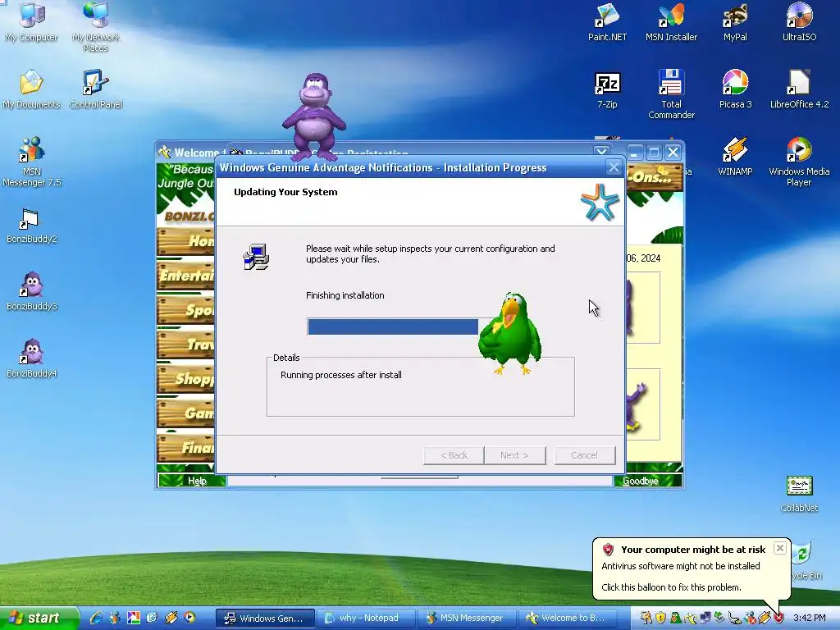Select the 7-Zip desktop shortcut
Viewport: 840px width, 630px height.
tap(607, 89)
